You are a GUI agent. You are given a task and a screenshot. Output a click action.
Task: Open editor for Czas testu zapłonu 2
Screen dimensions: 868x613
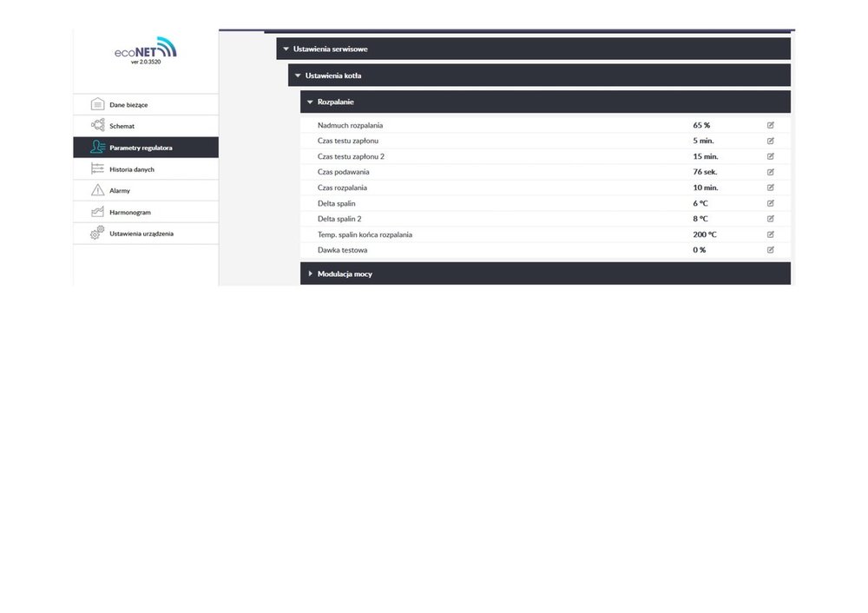tap(770, 156)
